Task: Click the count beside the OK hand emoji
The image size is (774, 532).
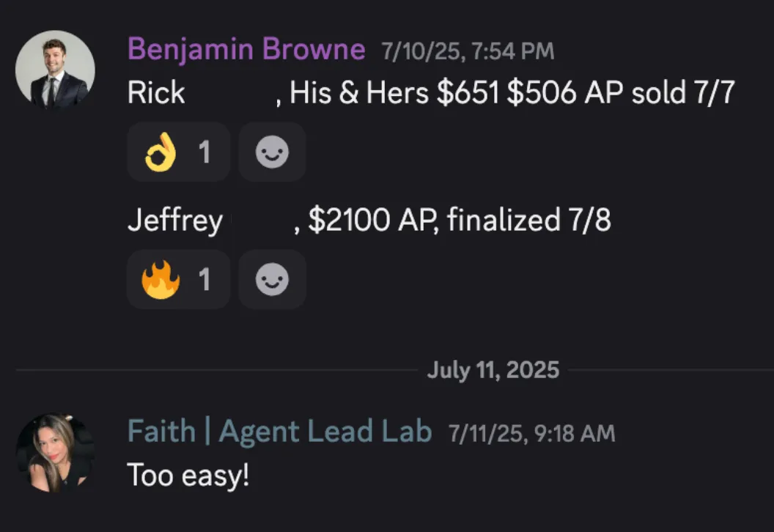Action: (204, 152)
